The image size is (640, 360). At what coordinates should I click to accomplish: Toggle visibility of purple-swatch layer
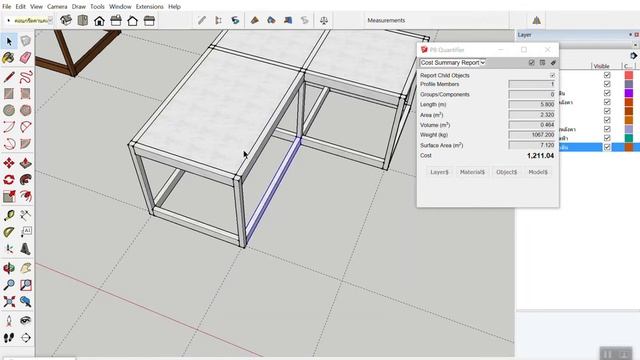point(607,93)
